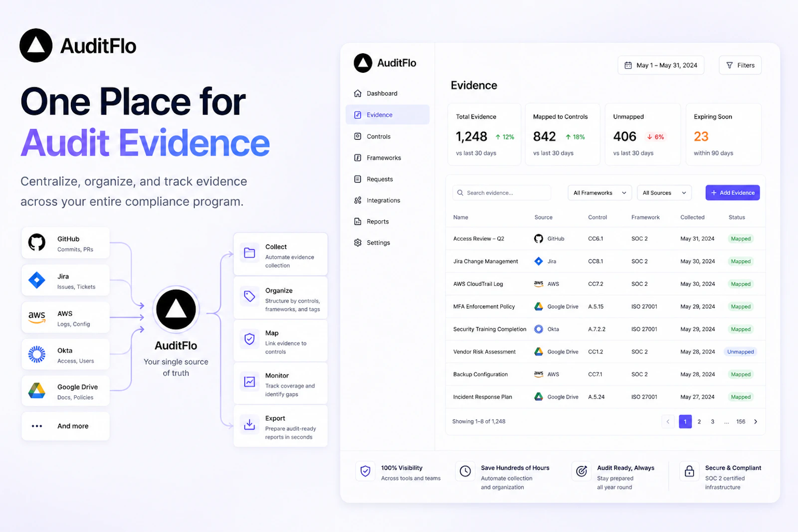Image resolution: width=798 pixels, height=532 pixels.
Task: Click the Jira diamond icon in integrations list
Action: 37,280
